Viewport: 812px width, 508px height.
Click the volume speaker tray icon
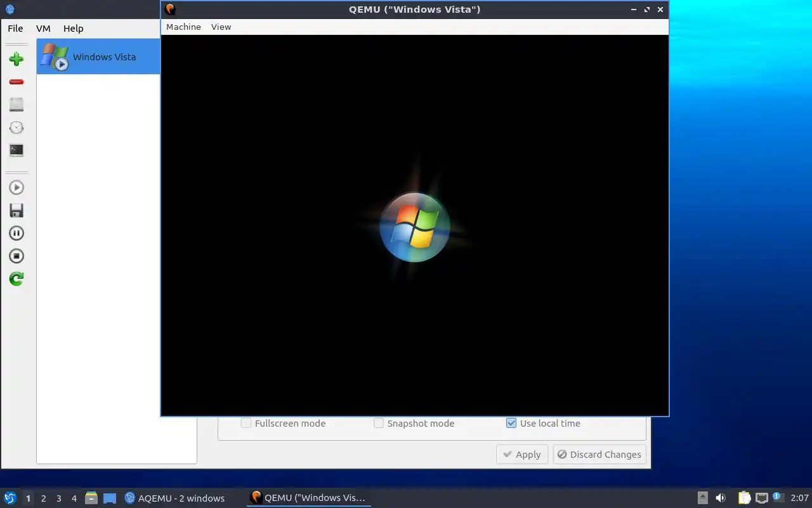[x=721, y=498]
